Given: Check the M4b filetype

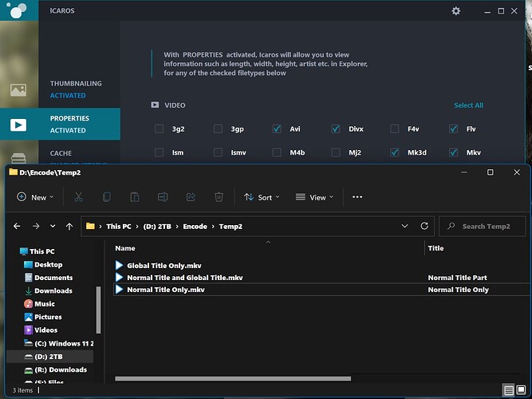Looking at the screenshot, I should click(x=277, y=152).
